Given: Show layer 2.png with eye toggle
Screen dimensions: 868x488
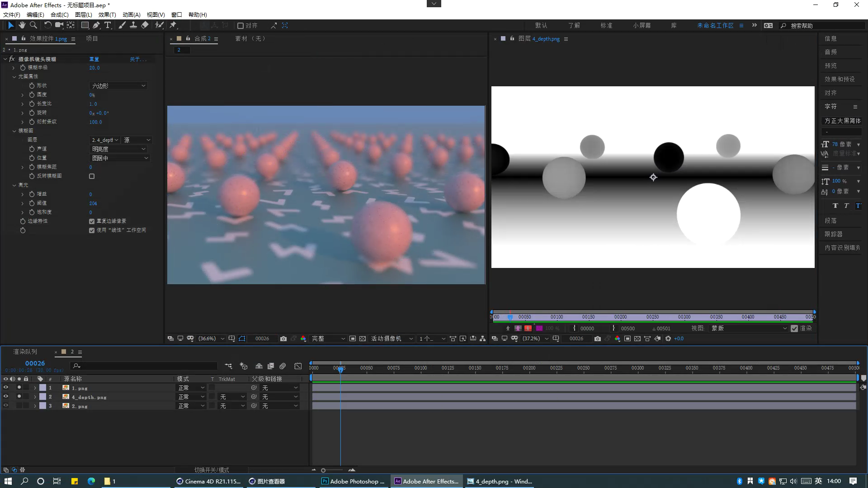Looking at the screenshot, I should pyautogui.click(x=6, y=406).
